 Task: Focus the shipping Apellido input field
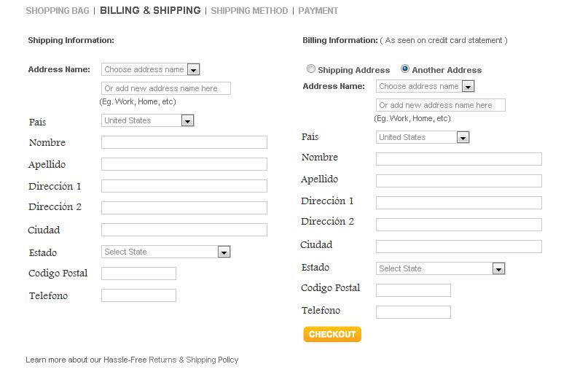[x=184, y=165]
